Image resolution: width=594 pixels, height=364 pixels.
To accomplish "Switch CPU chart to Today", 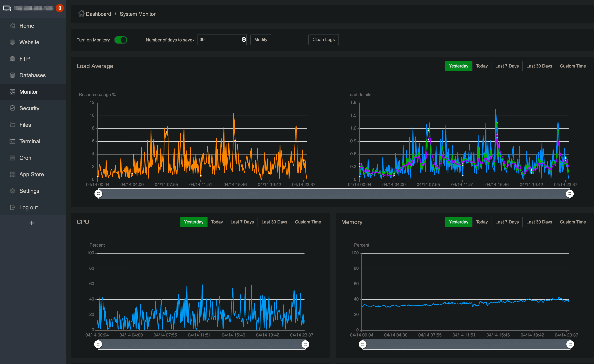I will click(217, 222).
